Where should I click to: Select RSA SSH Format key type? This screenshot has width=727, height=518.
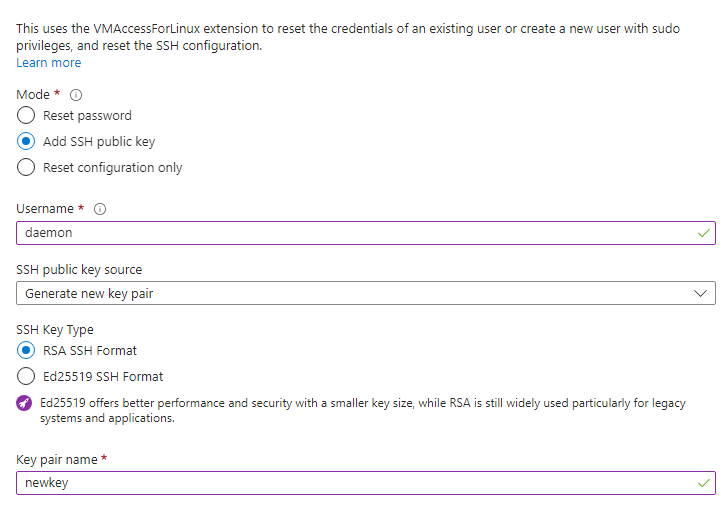click(26, 351)
